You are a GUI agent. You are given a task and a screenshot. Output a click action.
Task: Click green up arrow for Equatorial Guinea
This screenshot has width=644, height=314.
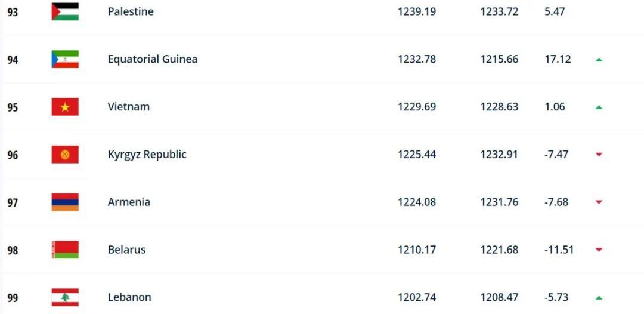point(599,60)
